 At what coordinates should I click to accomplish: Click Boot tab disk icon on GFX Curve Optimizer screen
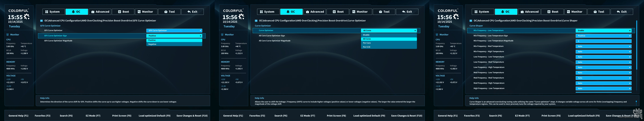point(120,12)
